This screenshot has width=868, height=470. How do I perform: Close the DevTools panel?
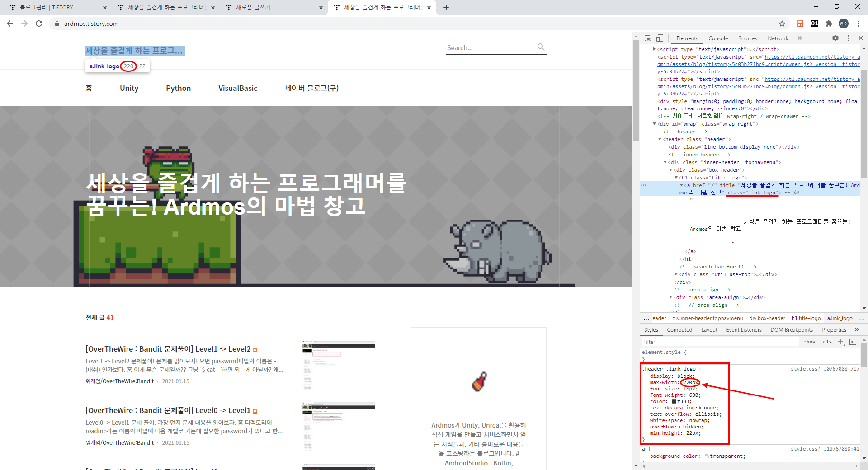[x=861, y=38]
